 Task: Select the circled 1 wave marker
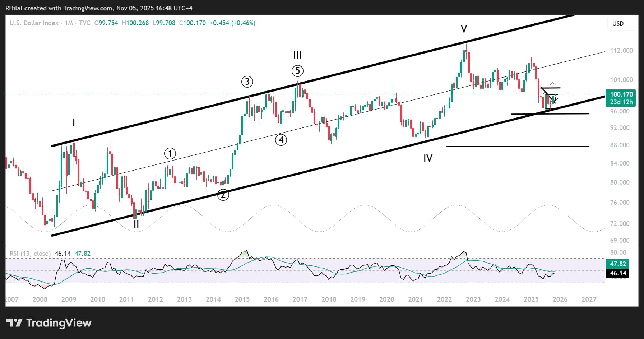pyautogui.click(x=170, y=154)
